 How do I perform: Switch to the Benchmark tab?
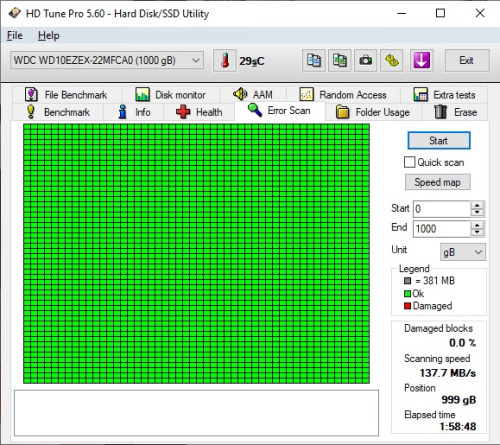[x=58, y=112]
